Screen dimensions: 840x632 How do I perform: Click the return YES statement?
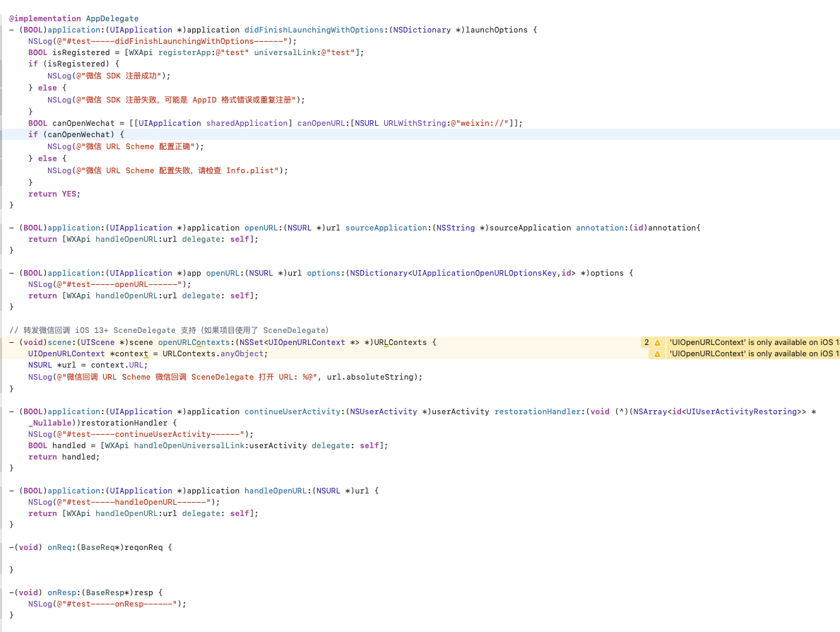(x=54, y=194)
